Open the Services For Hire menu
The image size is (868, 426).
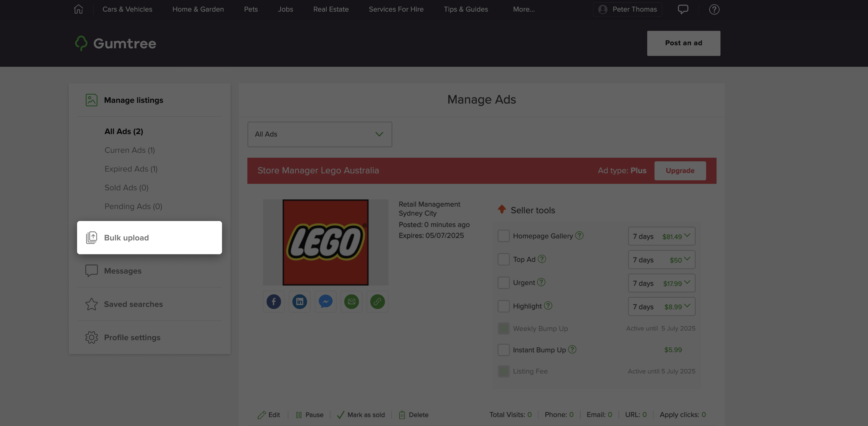[396, 9]
